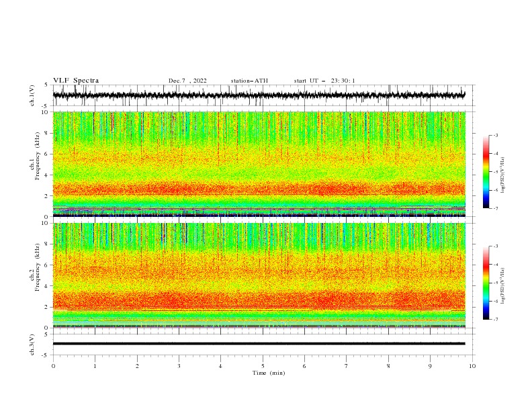Click the "station=ATH" header label

tap(249, 81)
